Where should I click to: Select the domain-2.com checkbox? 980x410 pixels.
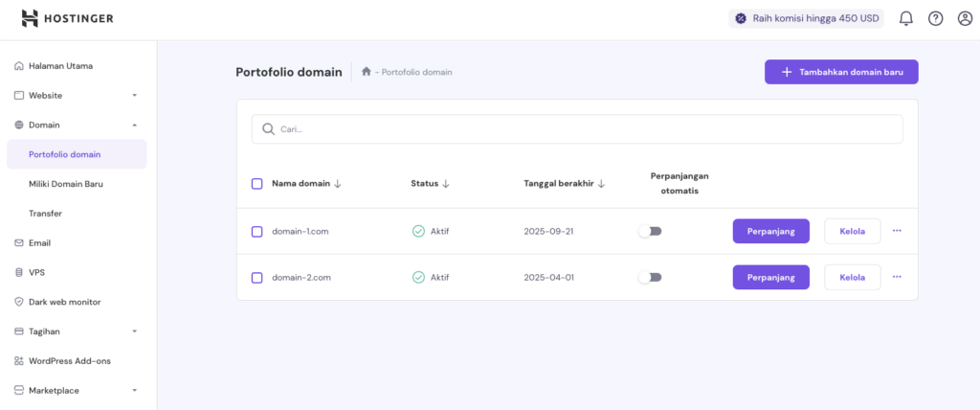(256, 278)
